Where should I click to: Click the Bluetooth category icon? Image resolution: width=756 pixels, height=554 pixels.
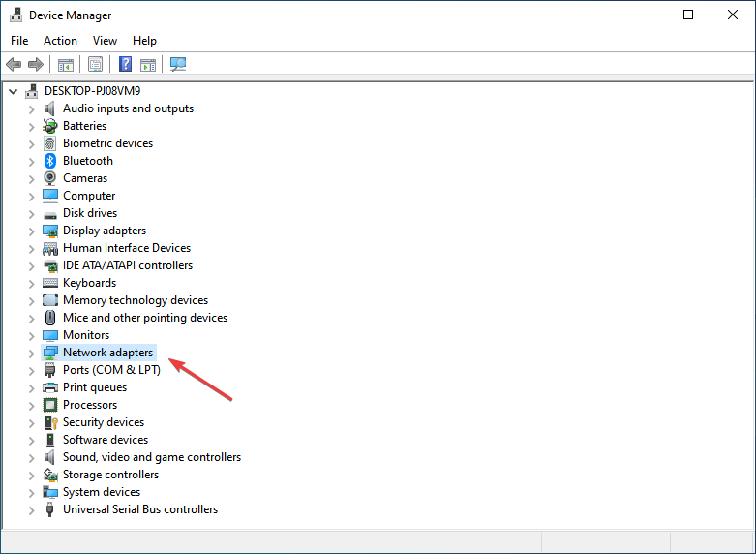(50, 161)
